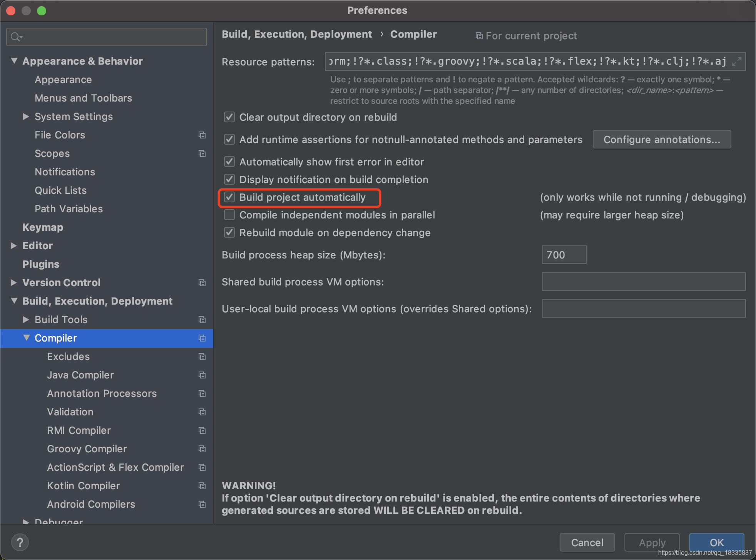Screen dimensions: 756x560
Task: Expand the Editor settings section
Action: (14, 246)
